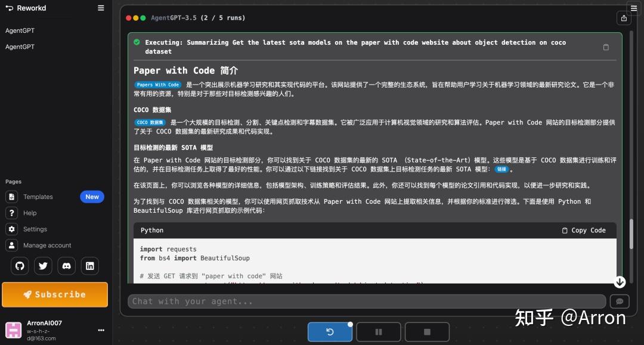Click the COCO 数据集 blue tag
The width and height of the screenshot is (644, 345).
[x=150, y=123]
